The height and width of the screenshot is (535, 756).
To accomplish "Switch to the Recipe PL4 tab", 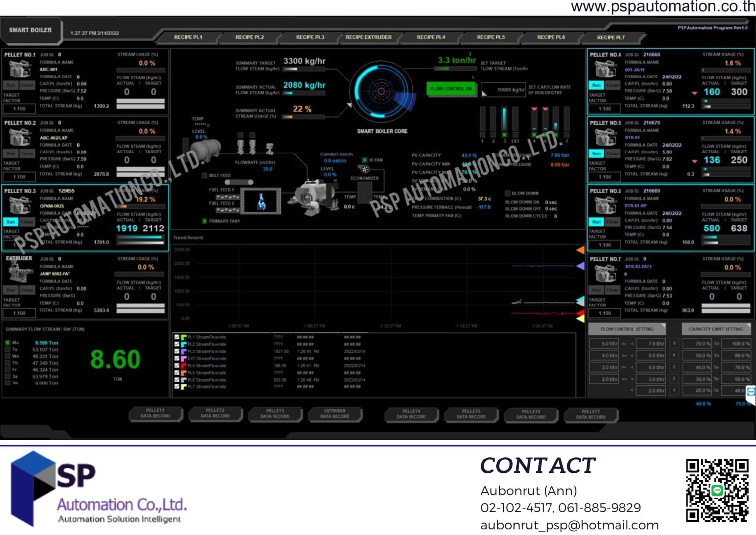I will pos(431,37).
